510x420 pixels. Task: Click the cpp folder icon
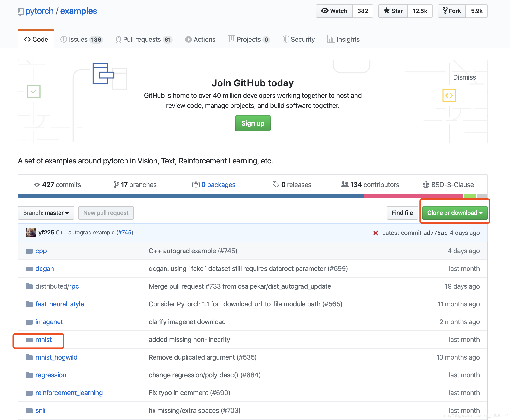29,251
